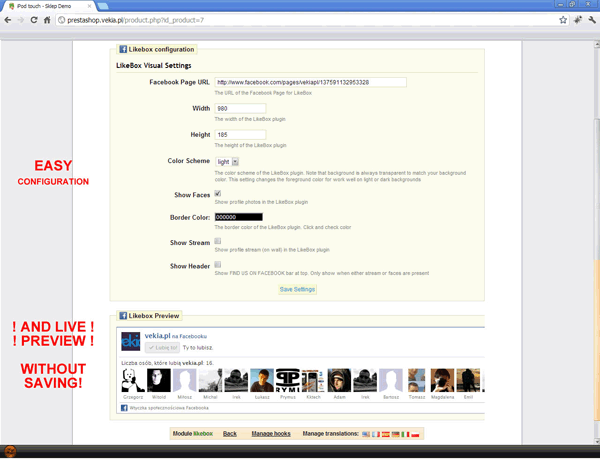This screenshot has height=459, width=600.
Task: Click the browser home icon
Action: [48, 19]
